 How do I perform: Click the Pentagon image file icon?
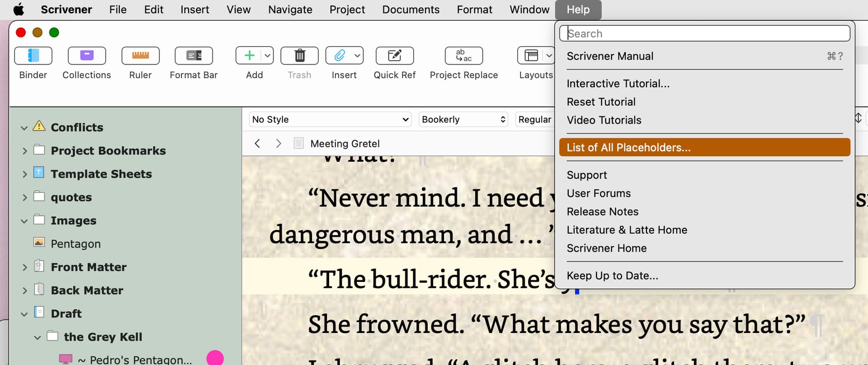coord(39,243)
